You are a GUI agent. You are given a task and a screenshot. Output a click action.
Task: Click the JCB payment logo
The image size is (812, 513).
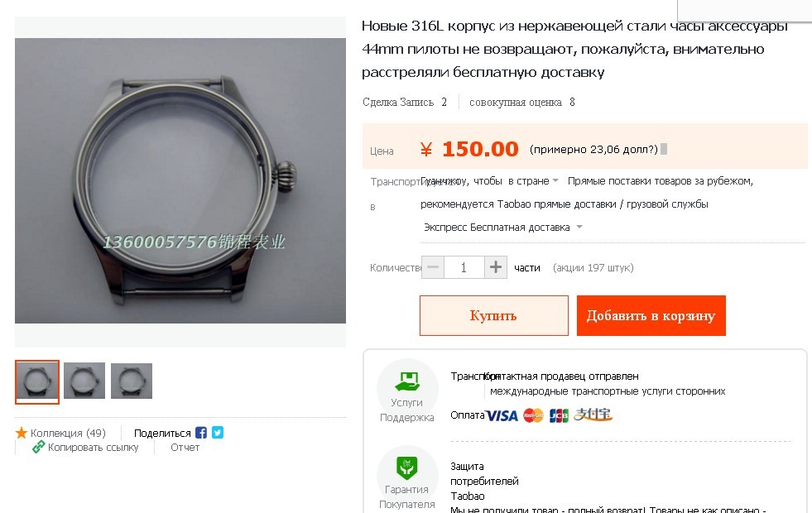559,415
